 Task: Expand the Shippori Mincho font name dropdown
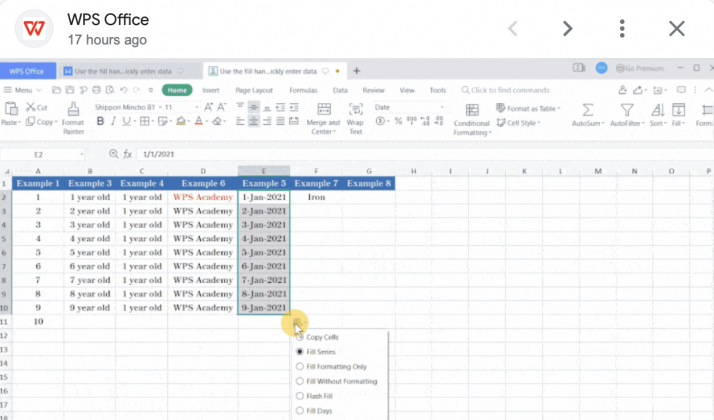click(x=157, y=107)
